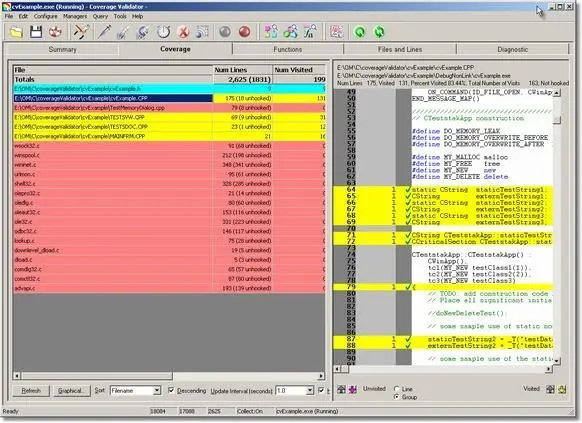
Task: Toggle the checkbox after the update interval
Action: (321, 390)
